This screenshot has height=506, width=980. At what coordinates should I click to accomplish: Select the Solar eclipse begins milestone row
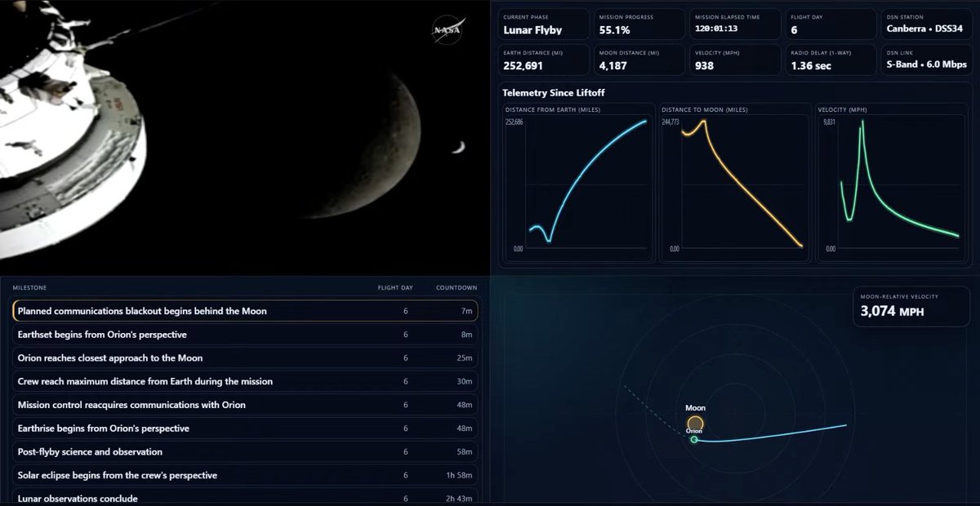(x=245, y=475)
